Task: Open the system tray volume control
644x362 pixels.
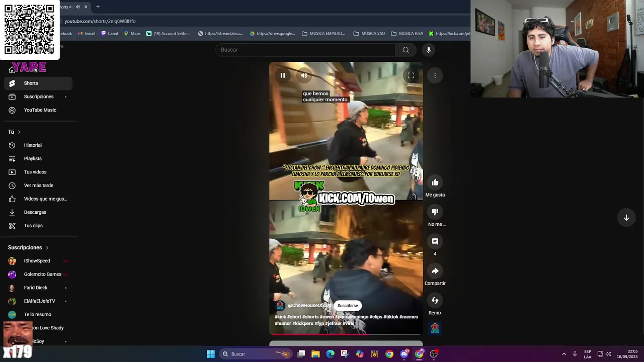Action: pyautogui.click(x=608, y=354)
